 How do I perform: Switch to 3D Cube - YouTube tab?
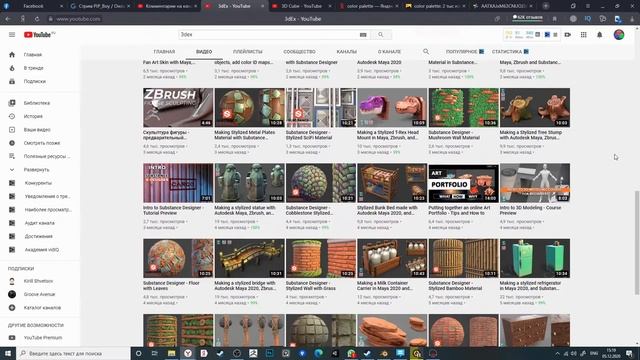coord(301,6)
